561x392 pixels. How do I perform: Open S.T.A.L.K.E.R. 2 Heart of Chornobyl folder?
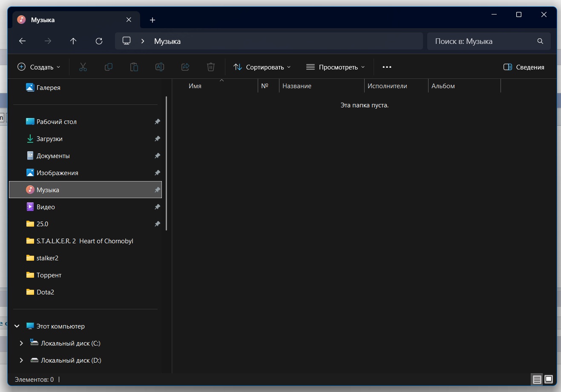click(x=85, y=241)
